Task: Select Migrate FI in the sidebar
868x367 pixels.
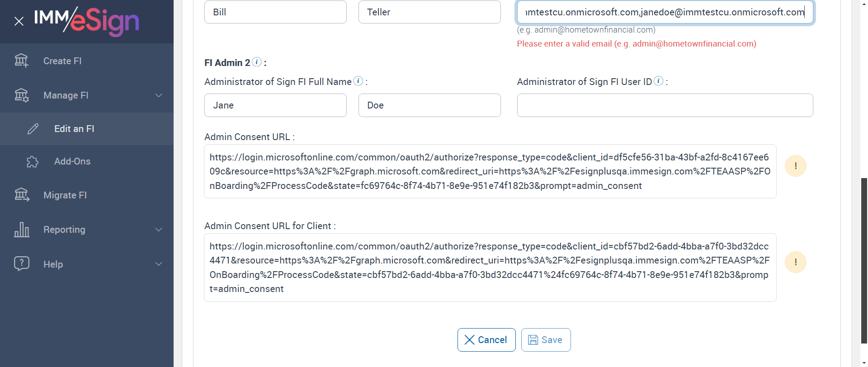Action: coord(65,195)
